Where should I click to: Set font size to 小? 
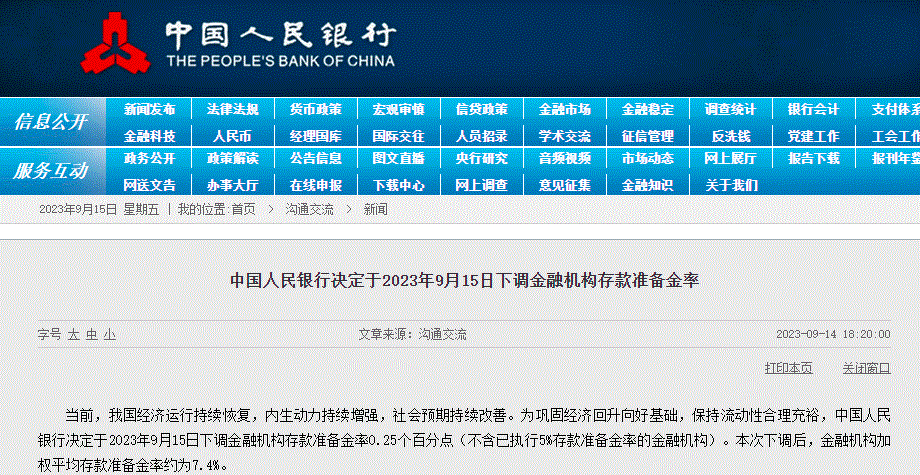110,335
